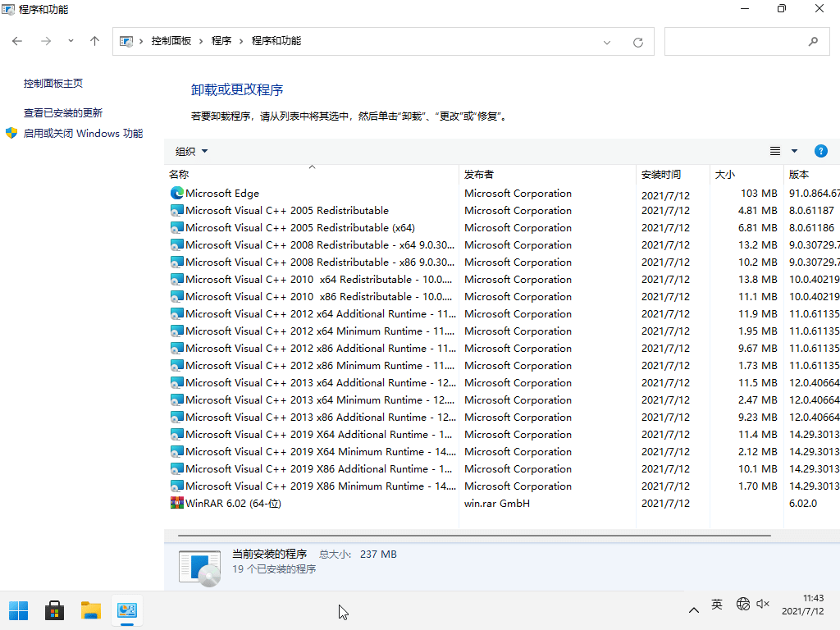Open 控制面板主页 link
The height and width of the screenshot is (630, 840).
point(53,83)
